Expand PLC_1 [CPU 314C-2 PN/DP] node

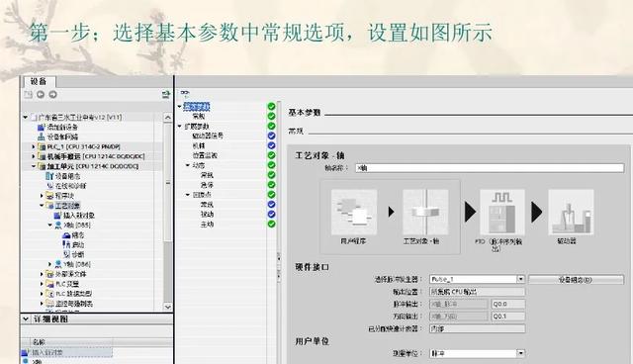[34, 146]
